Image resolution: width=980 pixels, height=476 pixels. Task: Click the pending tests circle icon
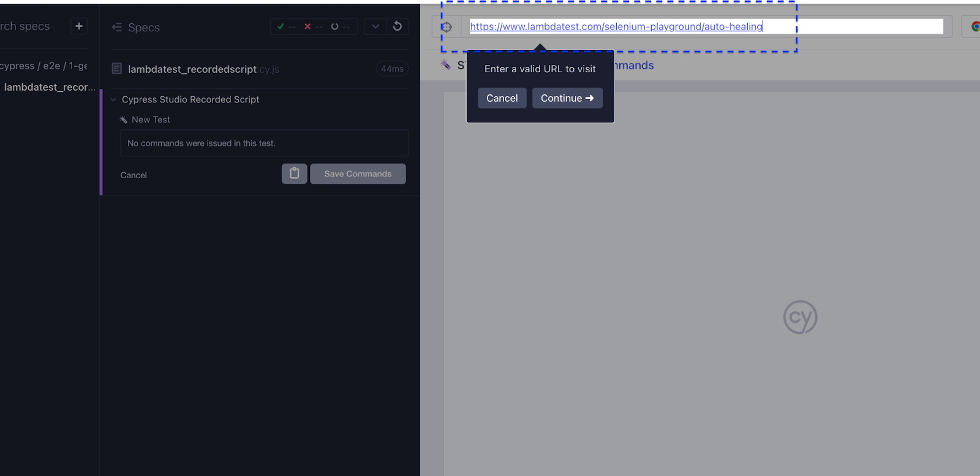[334, 26]
